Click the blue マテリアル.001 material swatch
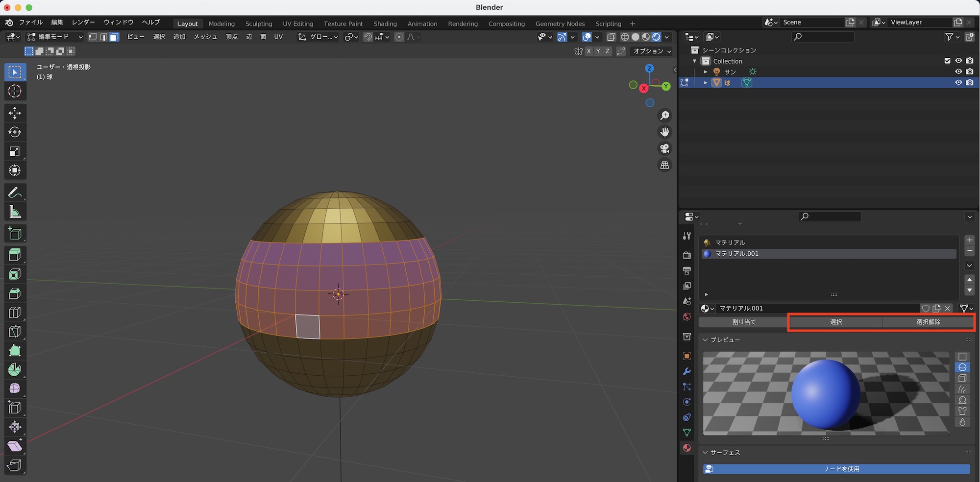 point(707,254)
